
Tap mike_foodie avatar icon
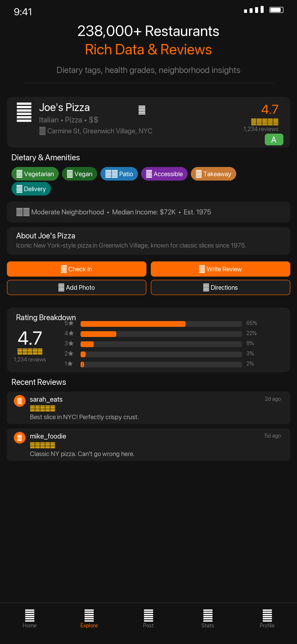(20, 438)
